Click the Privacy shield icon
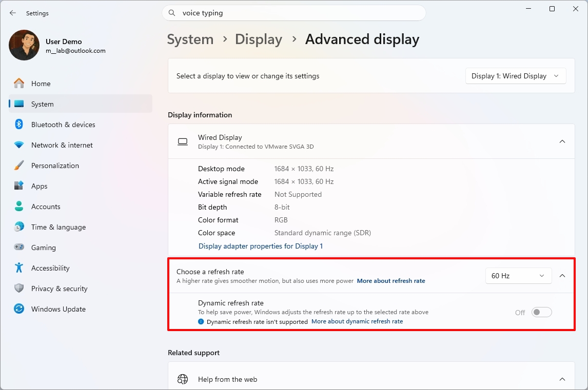The image size is (588, 390). 19,288
